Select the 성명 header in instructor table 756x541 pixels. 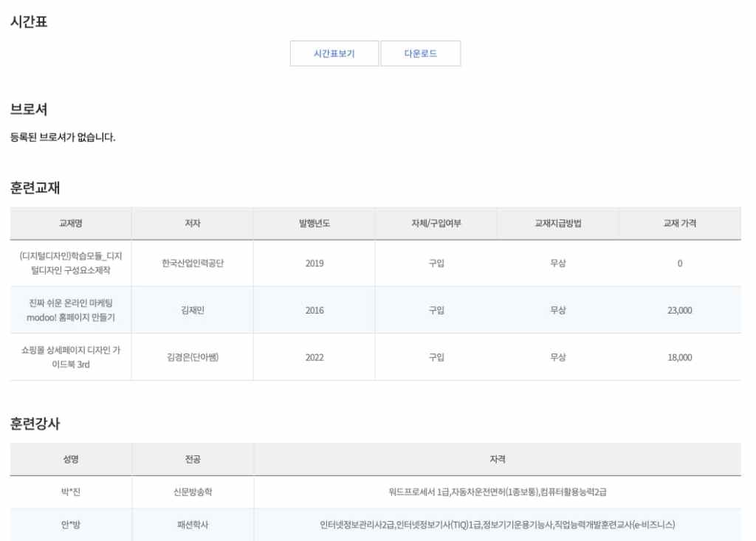click(71, 460)
